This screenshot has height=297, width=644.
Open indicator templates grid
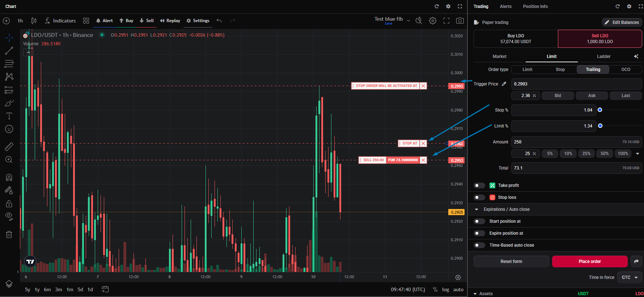tap(86, 21)
